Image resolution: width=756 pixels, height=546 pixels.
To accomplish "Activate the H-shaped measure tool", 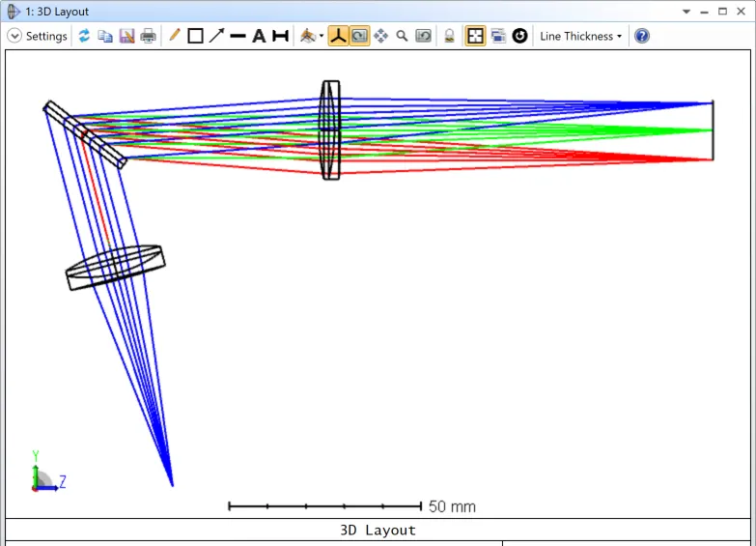I will pyautogui.click(x=280, y=36).
